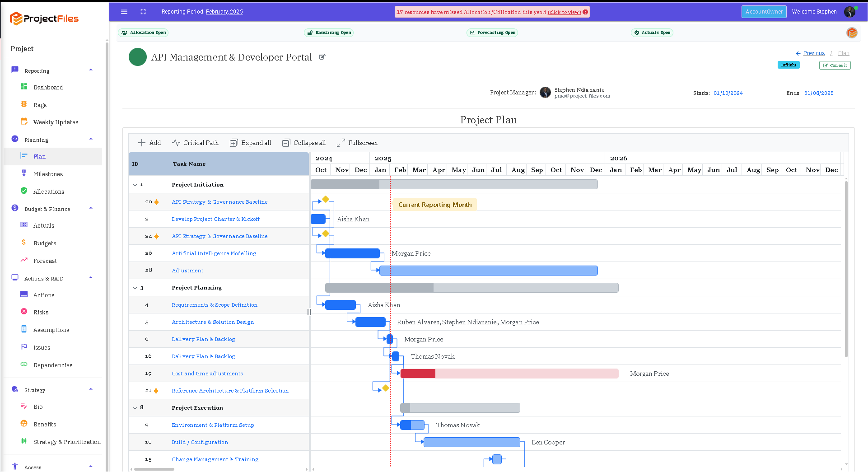Click the Bio sidebar icon
868x472 pixels.
tap(24, 407)
